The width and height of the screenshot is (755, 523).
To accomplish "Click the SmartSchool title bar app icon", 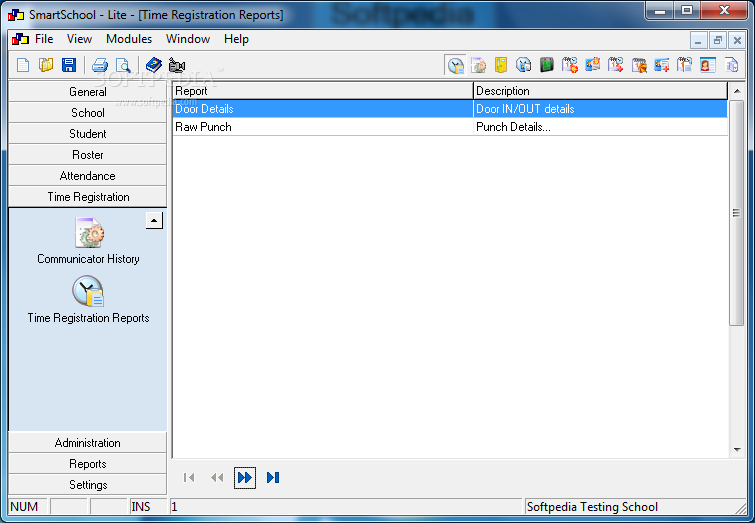I will click(x=16, y=15).
